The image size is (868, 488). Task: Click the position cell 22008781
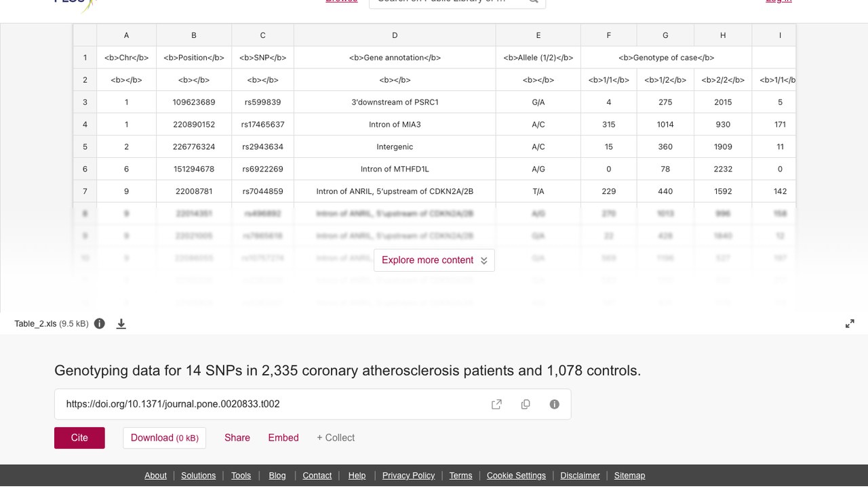(x=194, y=192)
